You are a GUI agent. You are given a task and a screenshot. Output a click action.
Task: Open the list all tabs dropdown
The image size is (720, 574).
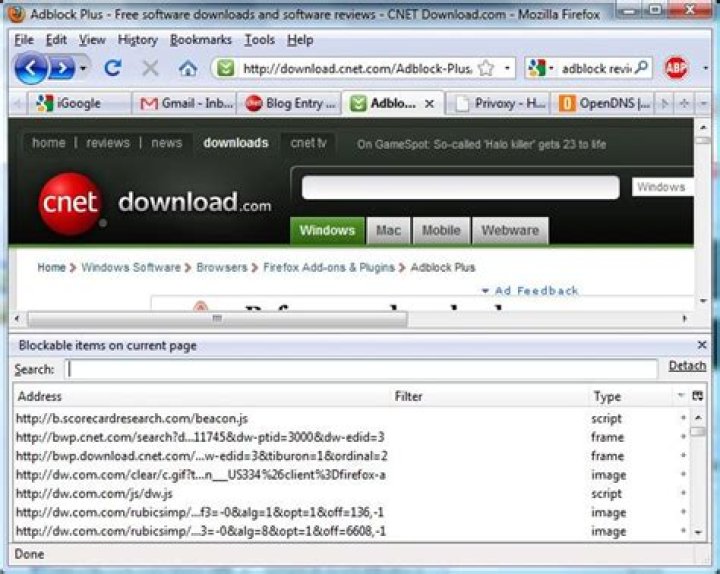pos(704,104)
